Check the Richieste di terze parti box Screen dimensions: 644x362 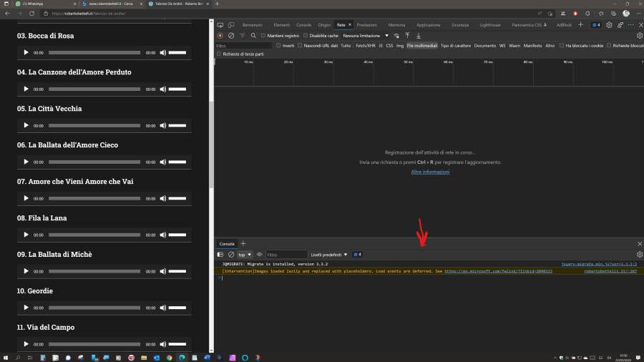click(x=220, y=54)
